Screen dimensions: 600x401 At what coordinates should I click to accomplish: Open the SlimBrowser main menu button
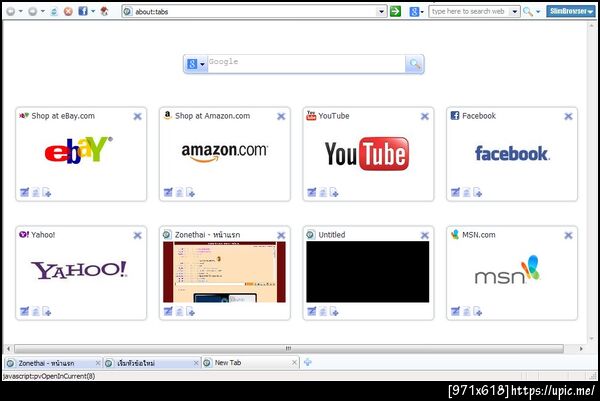(571, 11)
